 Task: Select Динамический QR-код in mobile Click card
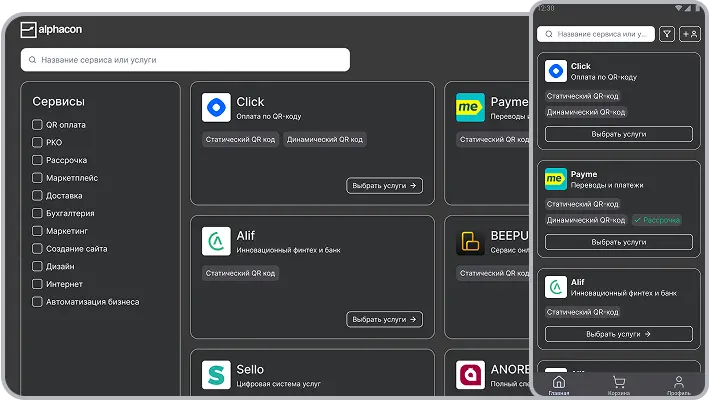point(586,112)
